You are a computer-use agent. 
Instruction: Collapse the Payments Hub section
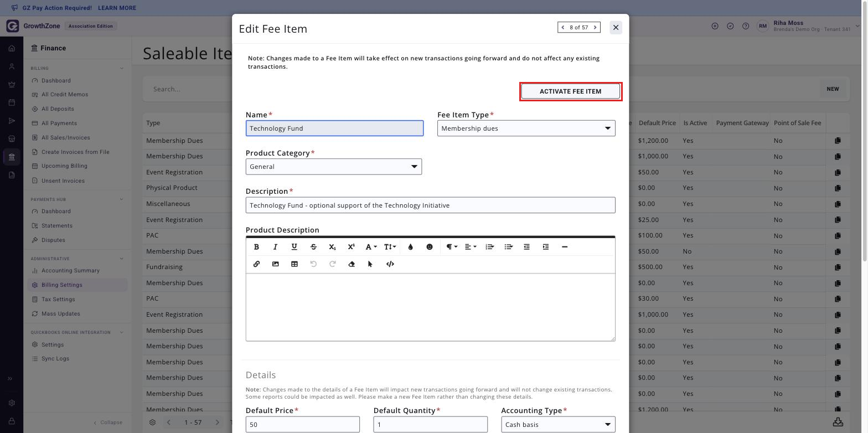(122, 199)
